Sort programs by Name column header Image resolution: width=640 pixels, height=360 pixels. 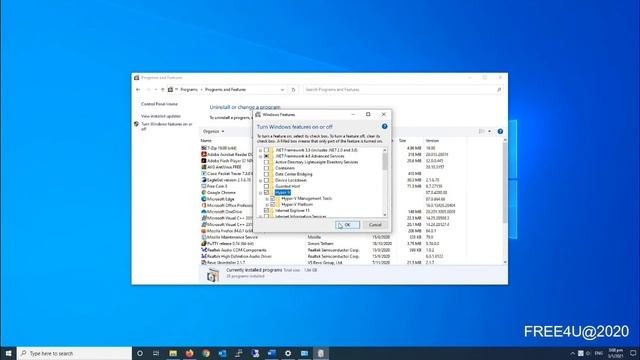click(x=206, y=141)
